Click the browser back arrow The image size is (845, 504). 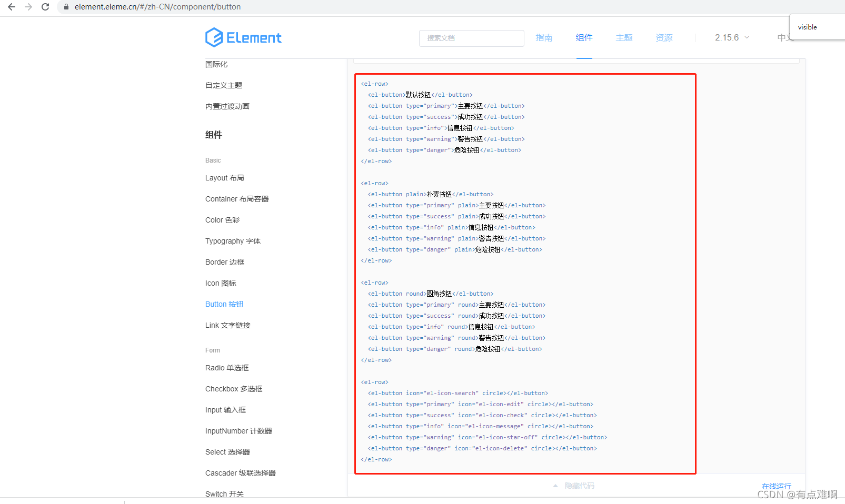[12, 7]
